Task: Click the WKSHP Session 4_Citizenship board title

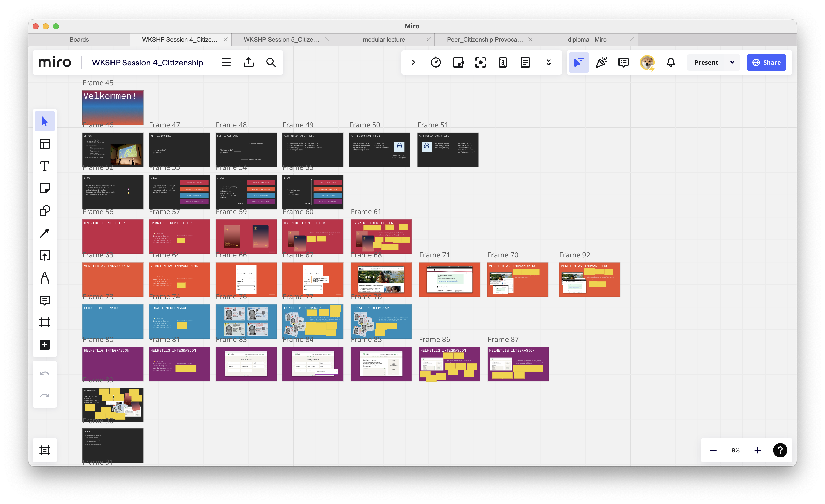Action: [147, 62]
